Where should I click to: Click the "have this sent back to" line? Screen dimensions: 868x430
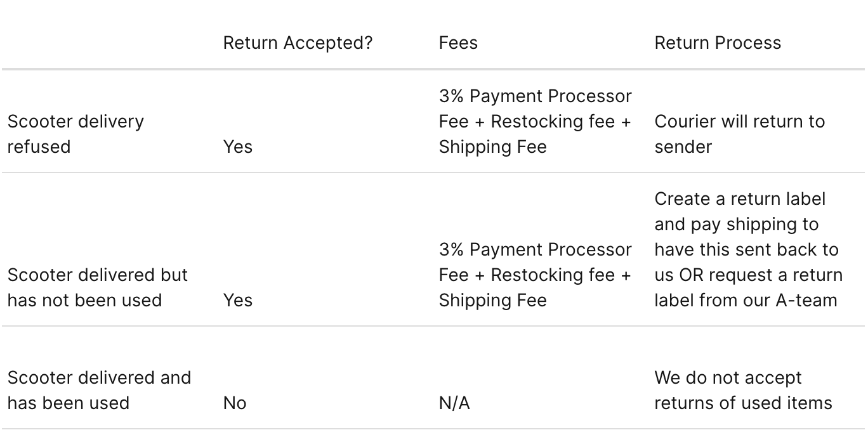pyautogui.click(x=746, y=249)
